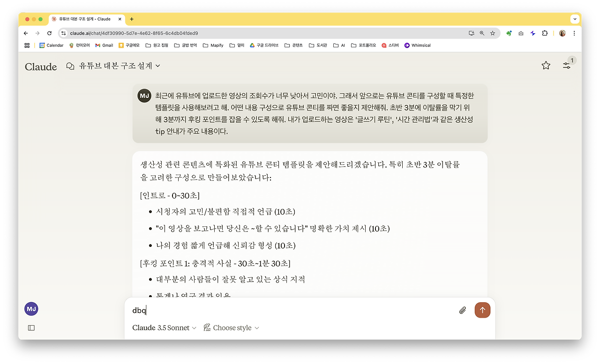Open the Chrome extensions puzzle icon
This screenshot has height=364, width=600.
[x=544, y=33]
